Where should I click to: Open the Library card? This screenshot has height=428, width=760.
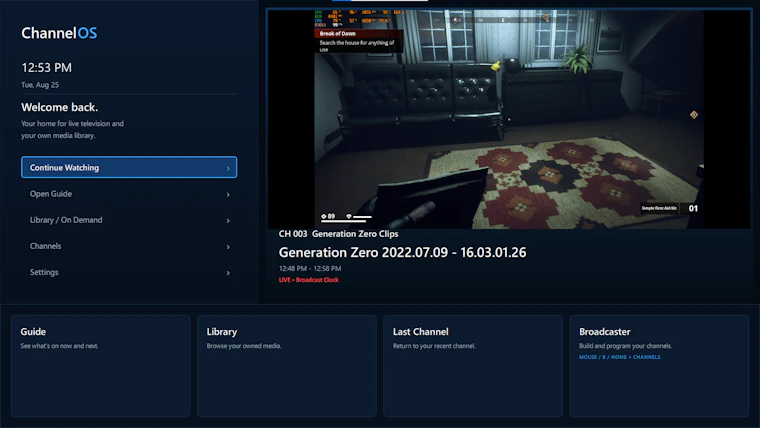(287, 366)
